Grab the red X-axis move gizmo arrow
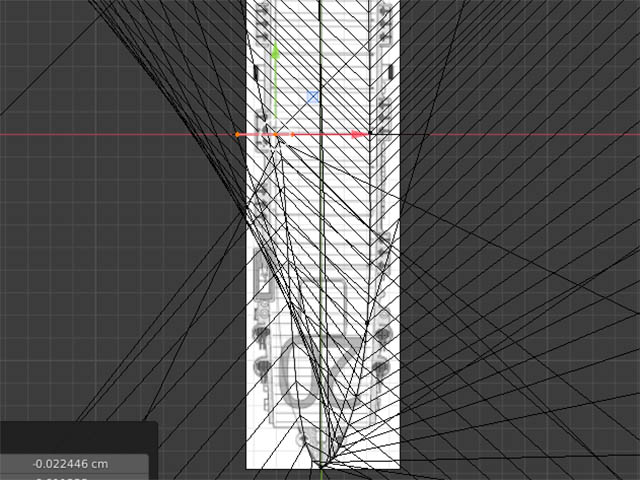The width and height of the screenshot is (640, 480). 360,134
